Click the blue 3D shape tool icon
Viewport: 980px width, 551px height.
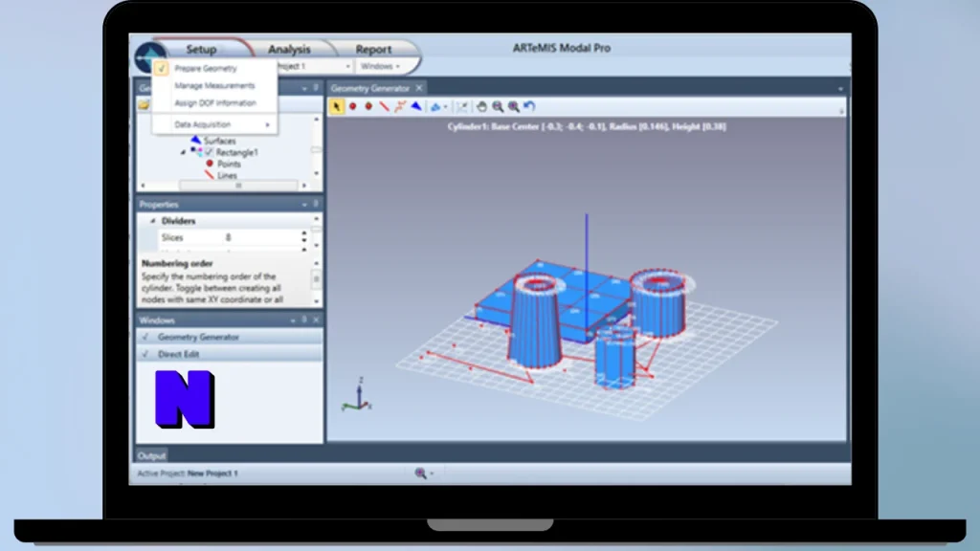[435, 107]
